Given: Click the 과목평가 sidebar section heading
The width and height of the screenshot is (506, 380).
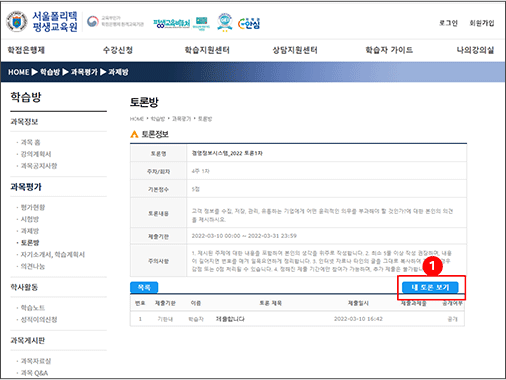Looking at the screenshot, I should tap(26, 187).
